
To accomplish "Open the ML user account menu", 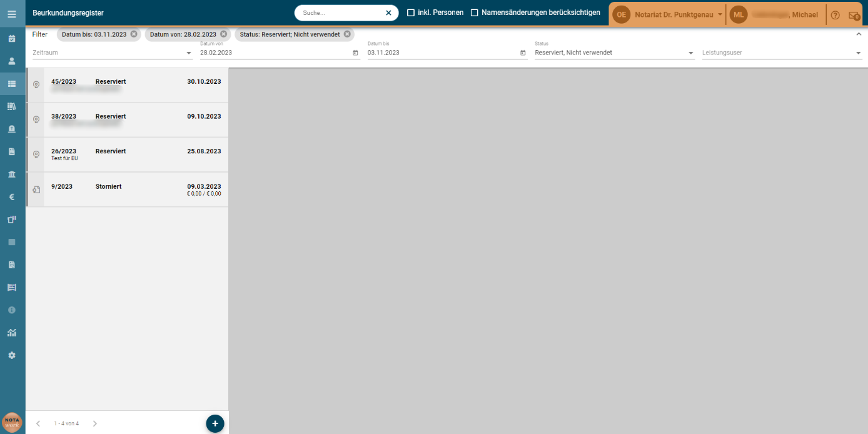I will click(739, 14).
